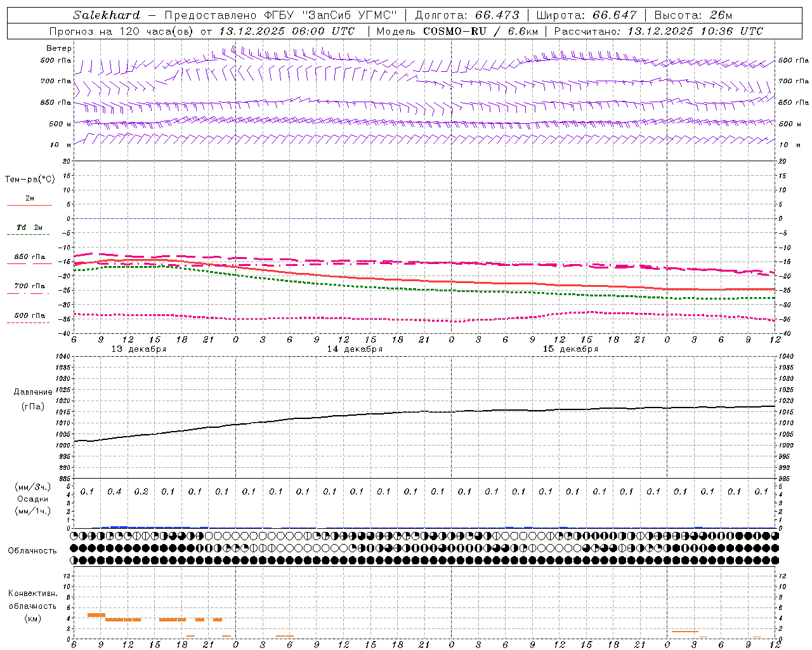This screenshot has width=812, height=650.
Task: Select the "Давление" pressure panel label
Action: (33, 392)
